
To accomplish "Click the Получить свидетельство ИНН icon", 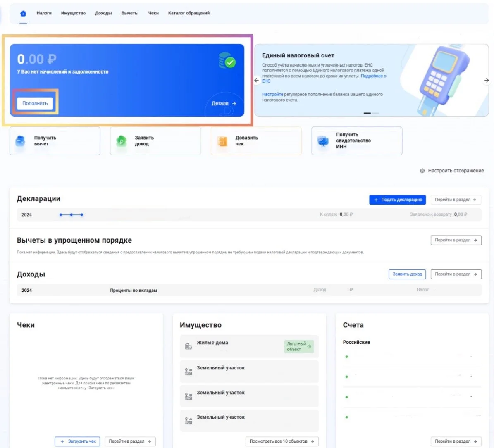I will [323, 141].
